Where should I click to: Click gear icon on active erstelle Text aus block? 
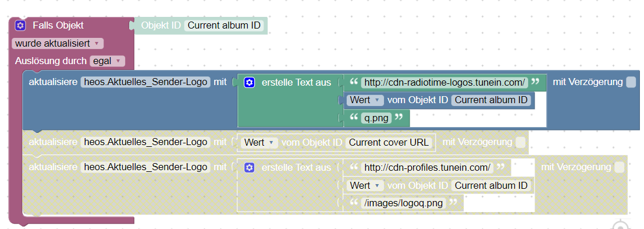click(x=250, y=83)
